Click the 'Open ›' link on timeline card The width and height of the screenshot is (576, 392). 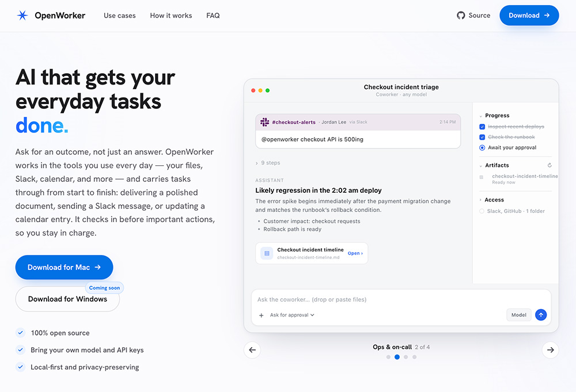pyautogui.click(x=355, y=253)
